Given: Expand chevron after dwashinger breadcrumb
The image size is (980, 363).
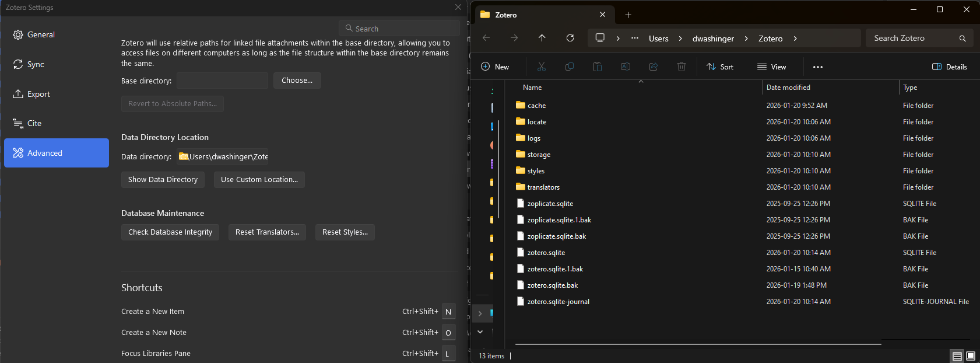Looking at the screenshot, I should [x=746, y=39].
